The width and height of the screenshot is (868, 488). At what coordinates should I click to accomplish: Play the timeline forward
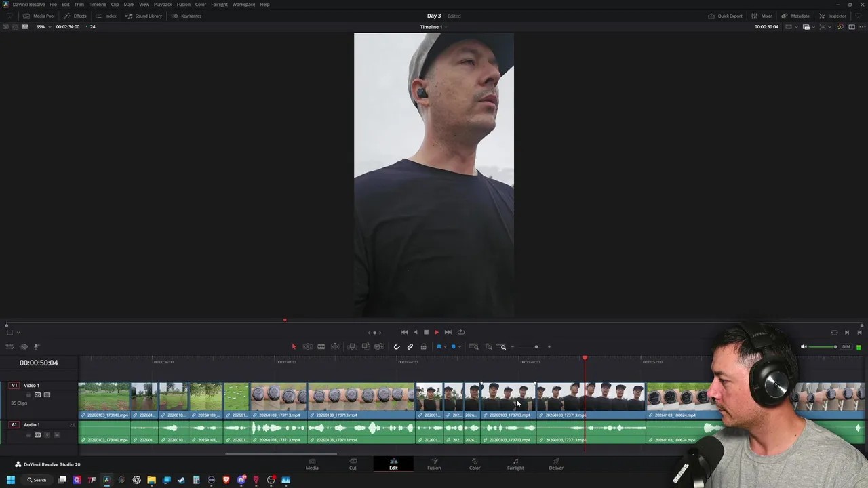(437, 332)
